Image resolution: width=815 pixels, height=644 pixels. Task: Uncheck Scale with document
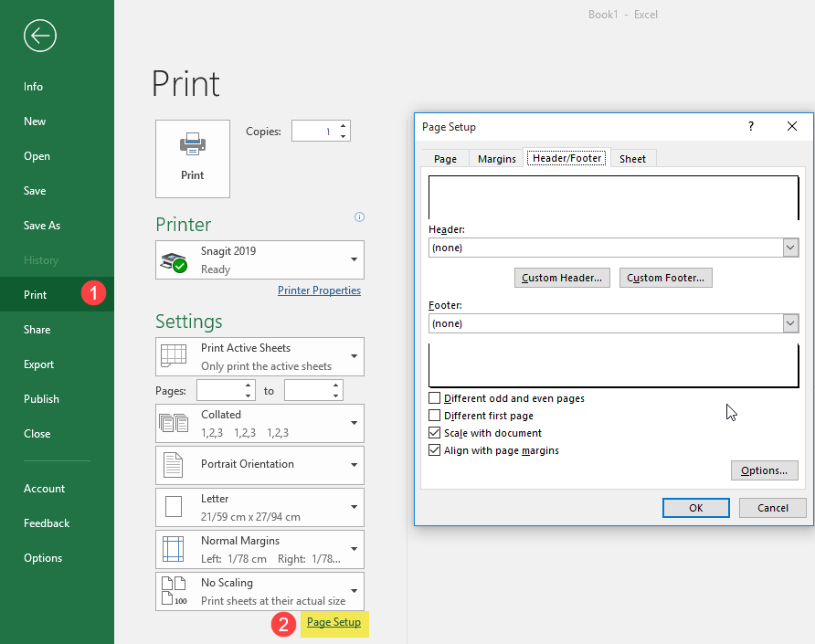click(435, 432)
